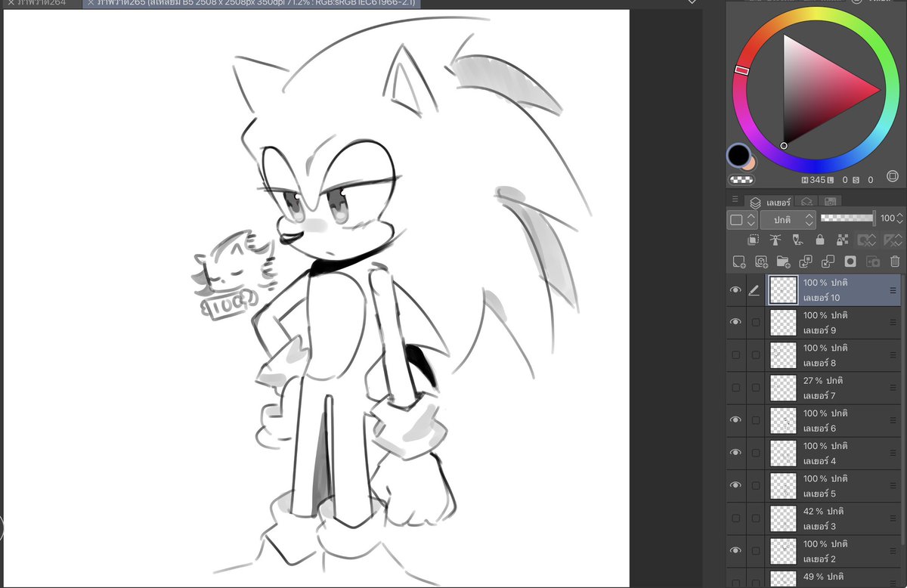This screenshot has width=907, height=588.
Task: Click the lock transparent pixels icon
Action: coord(843,240)
